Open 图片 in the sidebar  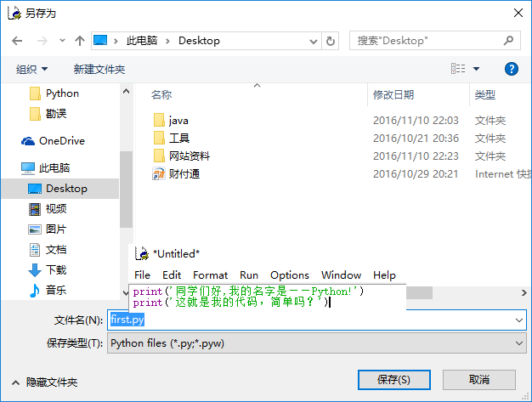click(47, 229)
